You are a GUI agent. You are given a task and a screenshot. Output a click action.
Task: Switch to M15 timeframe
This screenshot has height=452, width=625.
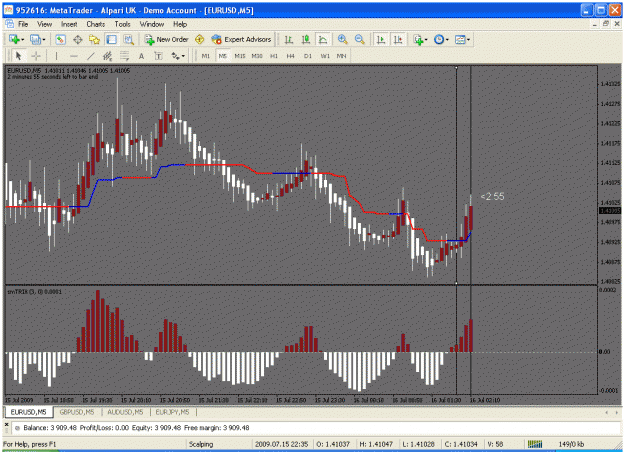[x=240, y=56]
